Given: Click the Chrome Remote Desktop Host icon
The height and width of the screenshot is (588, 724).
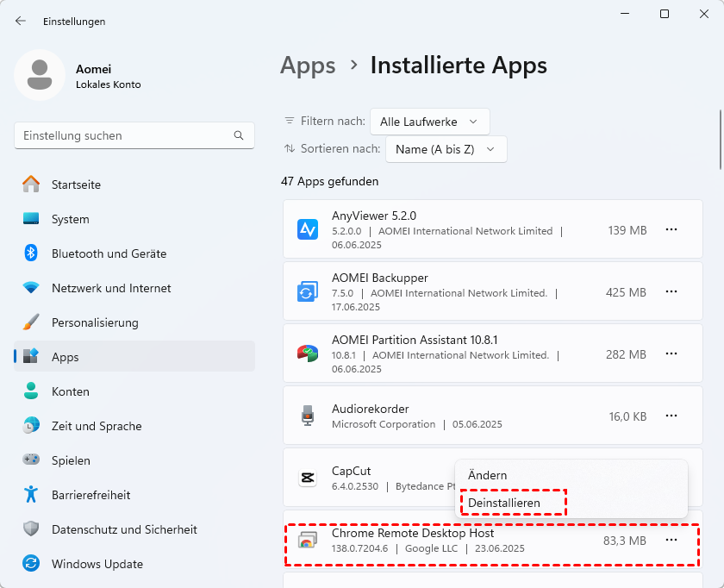Looking at the screenshot, I should click(x=308, y=541).
